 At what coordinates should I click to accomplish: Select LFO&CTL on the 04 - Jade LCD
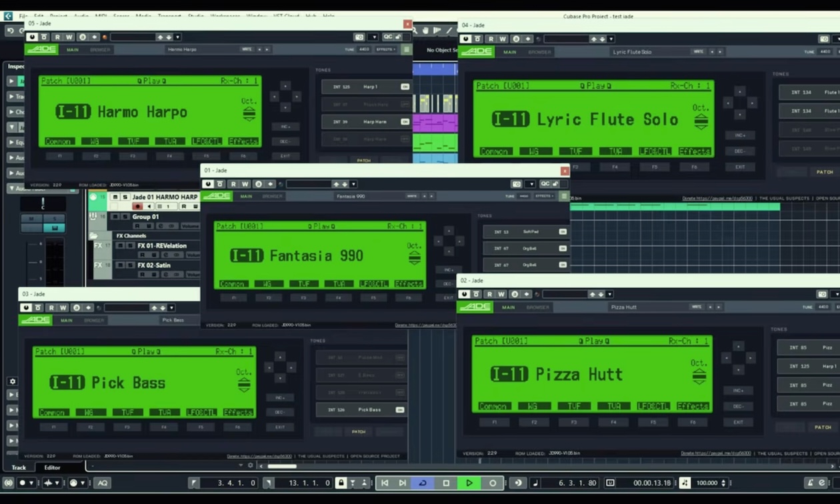[654, 151]
